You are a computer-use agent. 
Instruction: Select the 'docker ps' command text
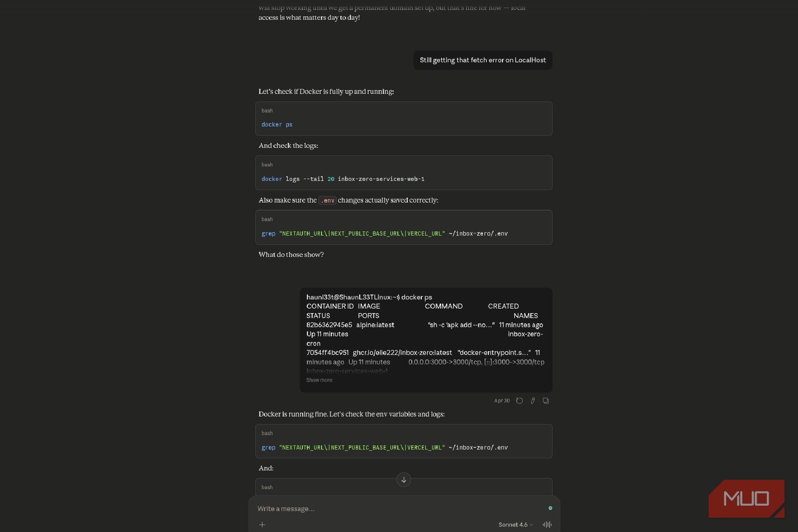[x=277, y=125]
